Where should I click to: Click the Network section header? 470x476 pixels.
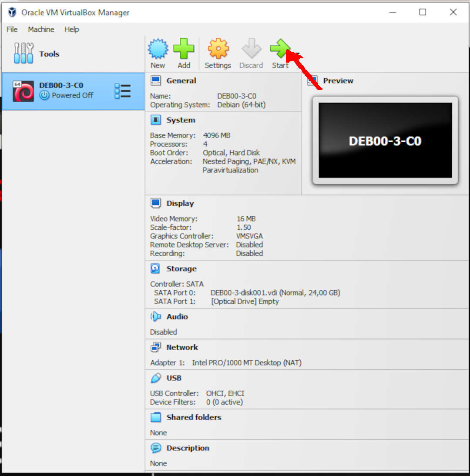point(182,347)
